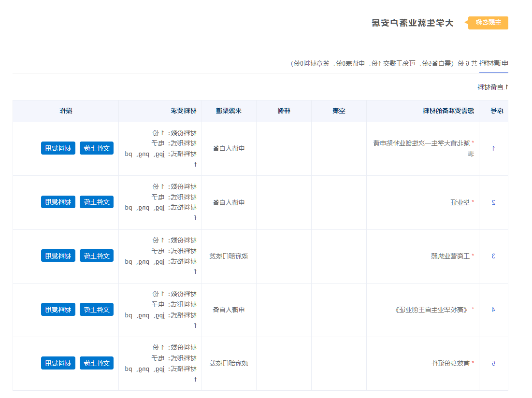Click 材料复用 for 有效身份证件
This screenshot has height=398, width=532.
(x=58, y=363)
